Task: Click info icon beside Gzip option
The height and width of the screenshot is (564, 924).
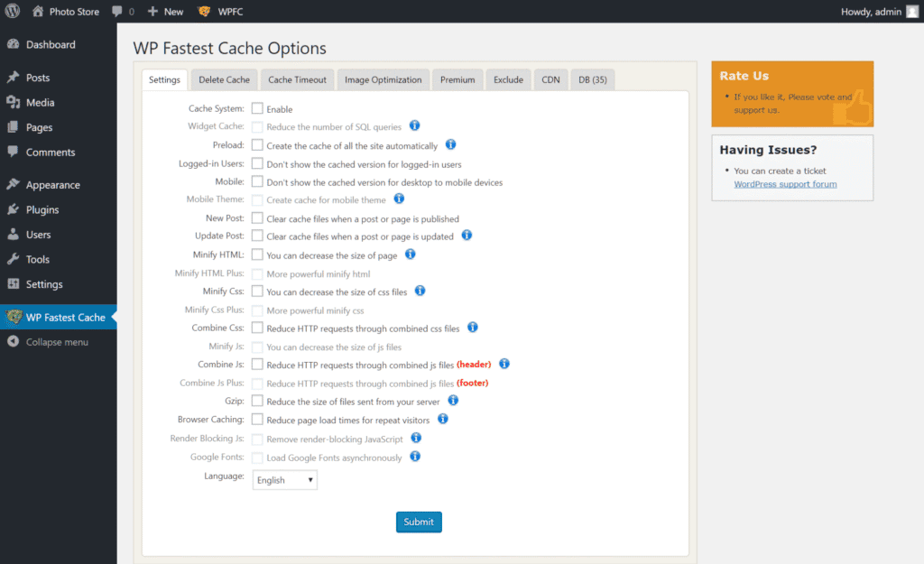Action: [453, 401]
